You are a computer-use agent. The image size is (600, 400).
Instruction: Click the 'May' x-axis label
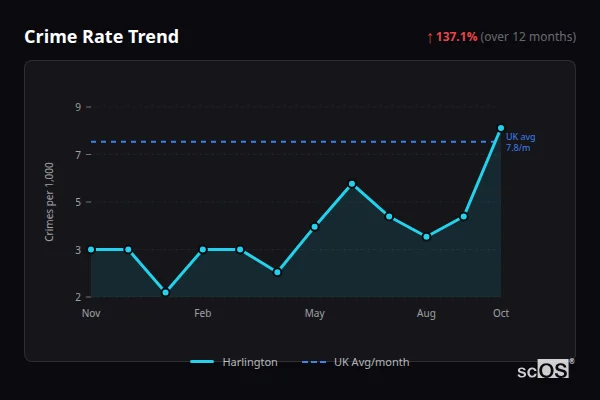tap(315, 313)
